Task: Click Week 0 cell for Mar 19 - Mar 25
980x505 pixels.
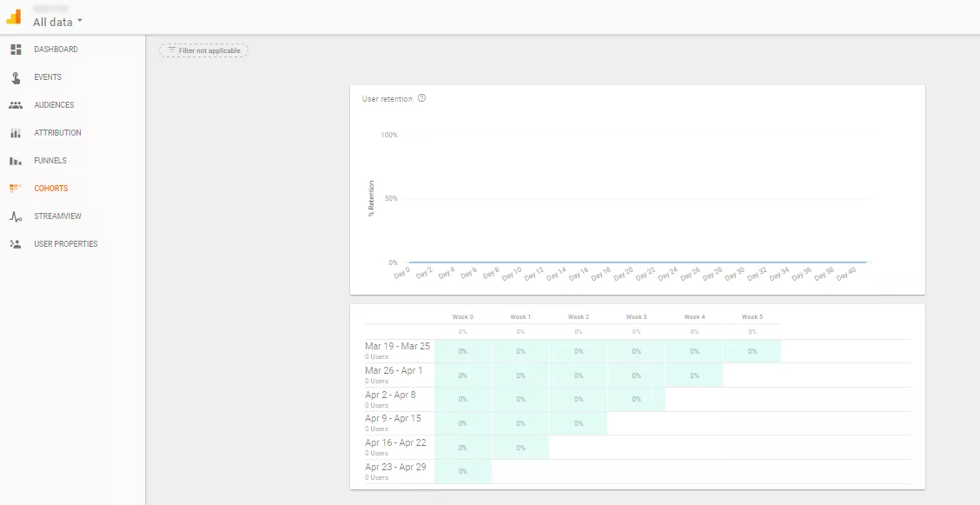Action: pos(462,351)
